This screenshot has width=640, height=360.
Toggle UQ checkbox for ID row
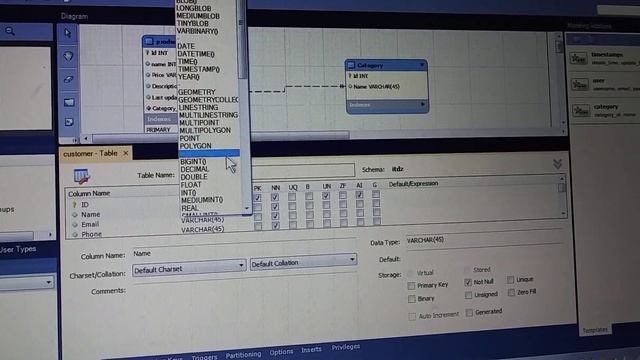tap(292, 197)
